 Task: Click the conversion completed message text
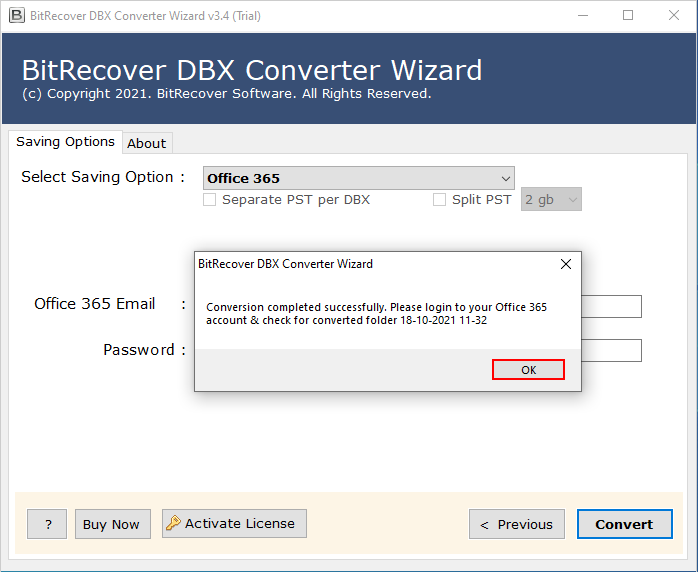tap(376, 313)
